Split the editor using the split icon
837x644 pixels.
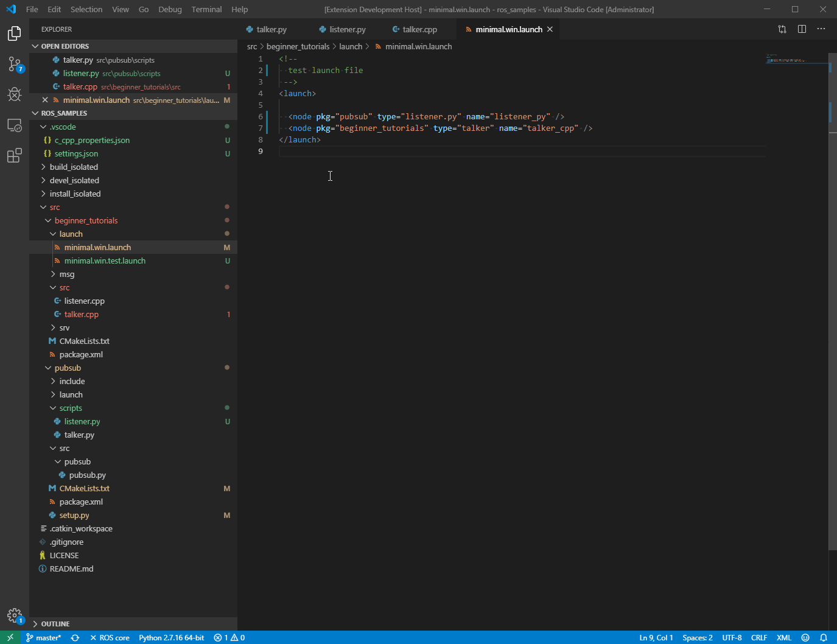point(802,29)
